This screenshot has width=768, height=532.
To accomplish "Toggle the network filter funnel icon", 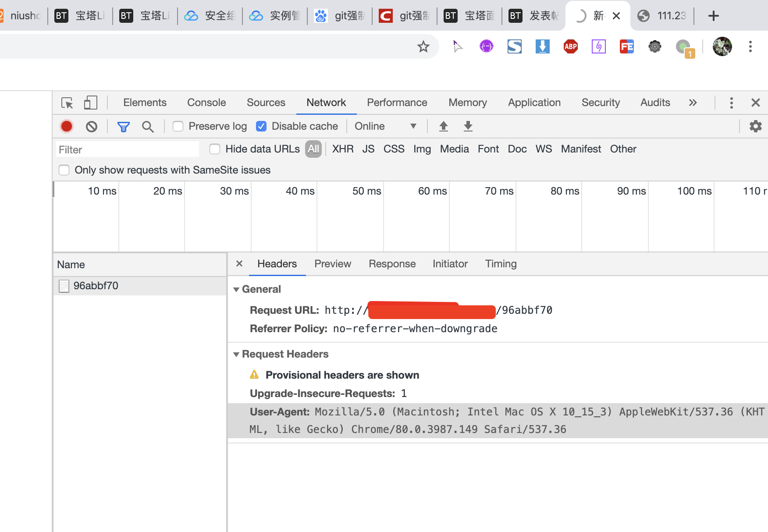I will click(124, 127).
